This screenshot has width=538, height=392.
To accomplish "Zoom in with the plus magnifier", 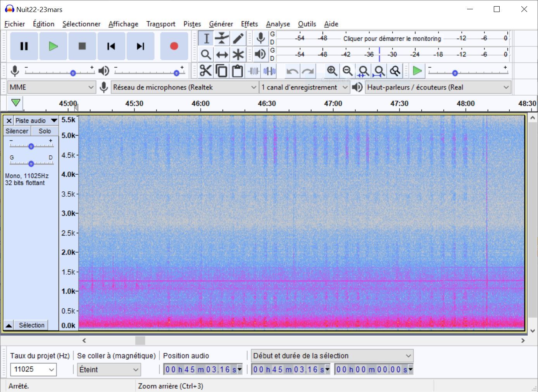I will tap(332, 71).
